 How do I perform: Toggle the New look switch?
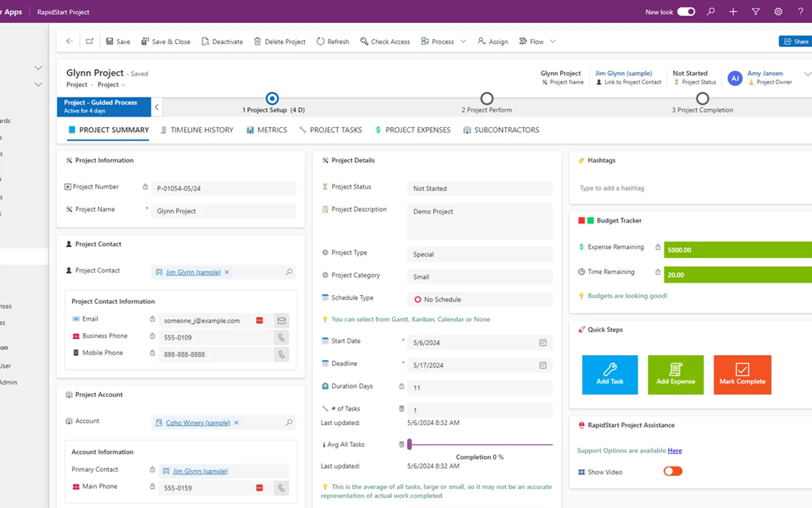[686, 12]
